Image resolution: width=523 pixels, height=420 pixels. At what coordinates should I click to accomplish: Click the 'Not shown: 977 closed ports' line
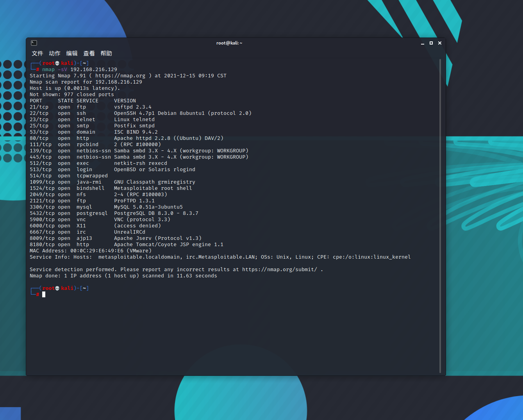point(72,95)
